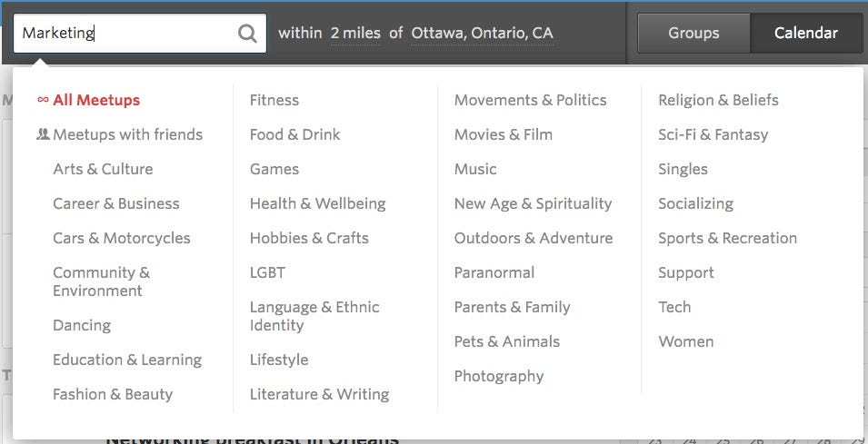Click the magnifying glass search icon
The image size is (868, 444).
[x=247, y=34]
